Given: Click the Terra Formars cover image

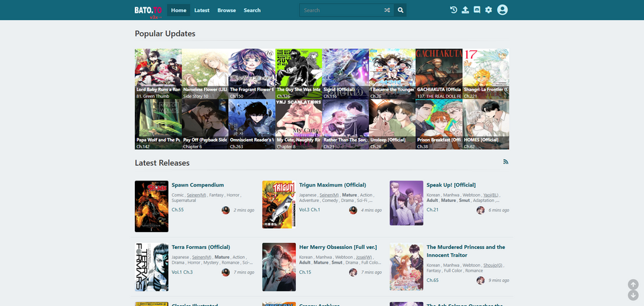Looking at the screenshot, I should (x=152, y=267).
